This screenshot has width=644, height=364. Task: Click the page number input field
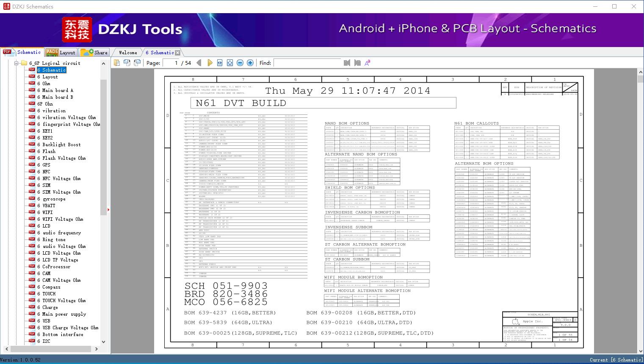click(171, 63)
